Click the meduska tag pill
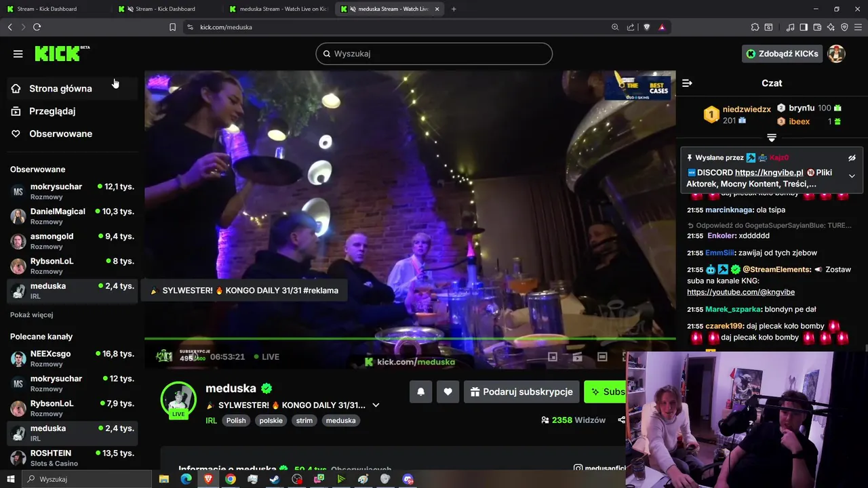The image size is (868, 488). 340,420
